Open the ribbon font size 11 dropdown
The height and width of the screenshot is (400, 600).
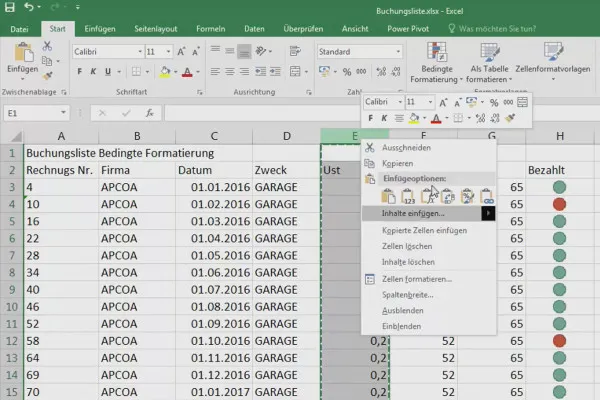click(x=168, y=52)
